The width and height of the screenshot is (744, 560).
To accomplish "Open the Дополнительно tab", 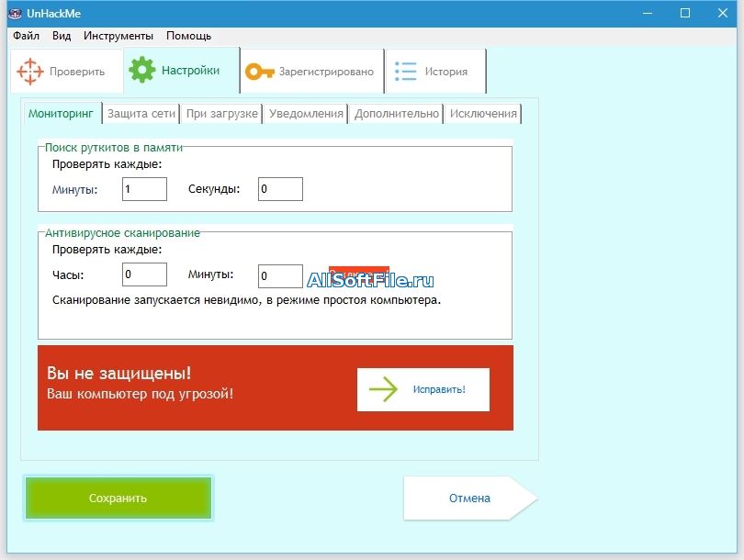I will (x=397, y=114).
